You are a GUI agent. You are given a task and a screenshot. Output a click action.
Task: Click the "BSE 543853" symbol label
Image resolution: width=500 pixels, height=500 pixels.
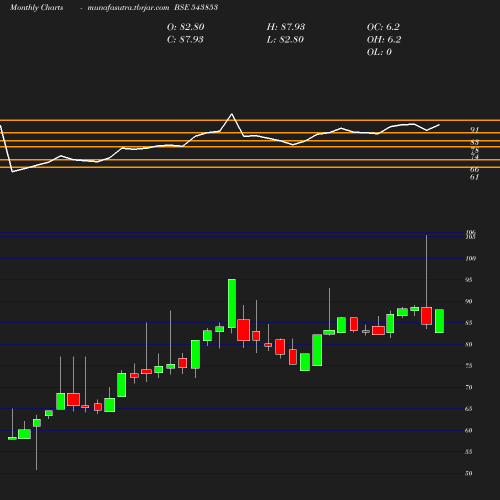[x=196, y=7]
